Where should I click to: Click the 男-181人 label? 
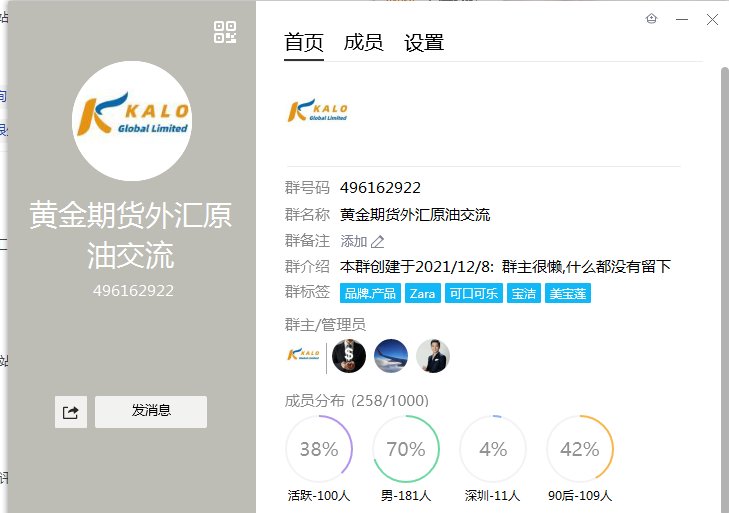pos(406,496)
